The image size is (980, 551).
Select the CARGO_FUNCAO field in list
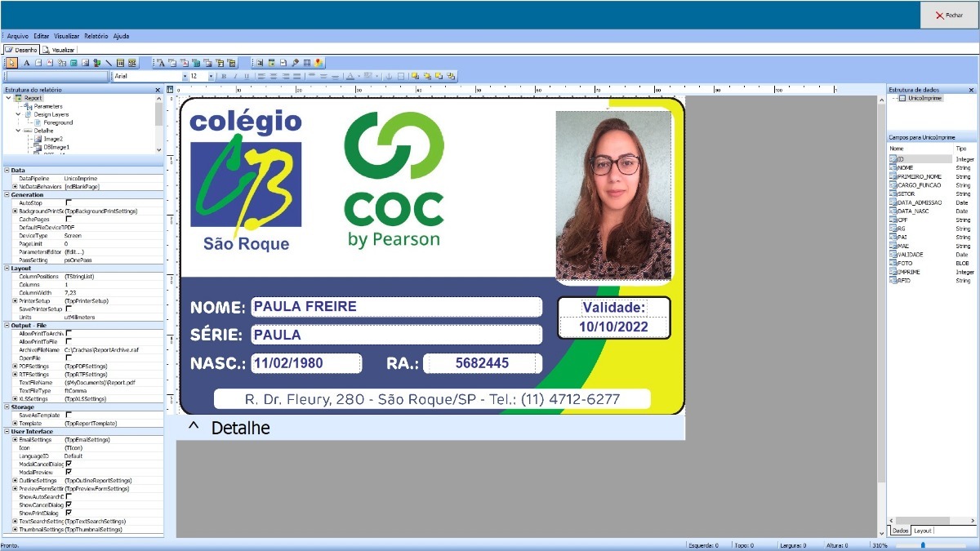tap(920, 185)
